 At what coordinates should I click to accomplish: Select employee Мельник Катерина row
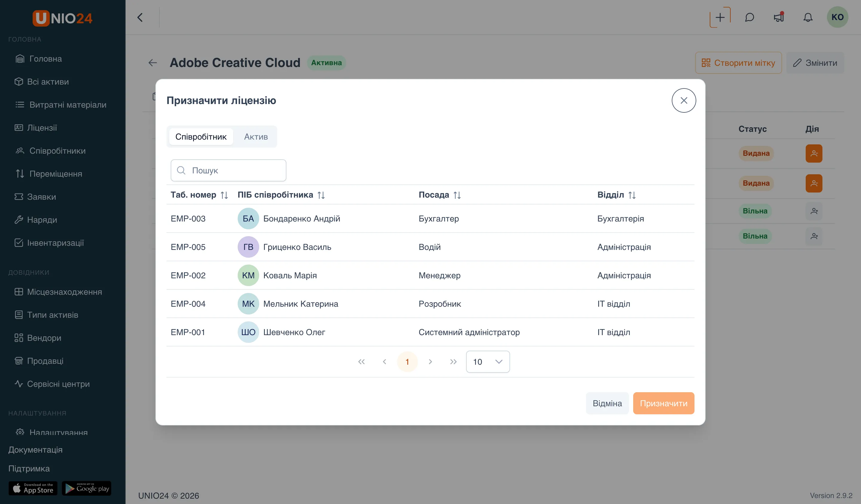coord(430,304)
